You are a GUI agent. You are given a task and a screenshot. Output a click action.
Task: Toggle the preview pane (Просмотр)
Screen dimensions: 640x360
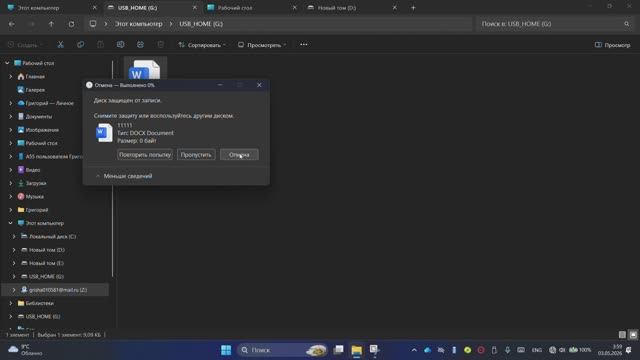pos(612,45)
